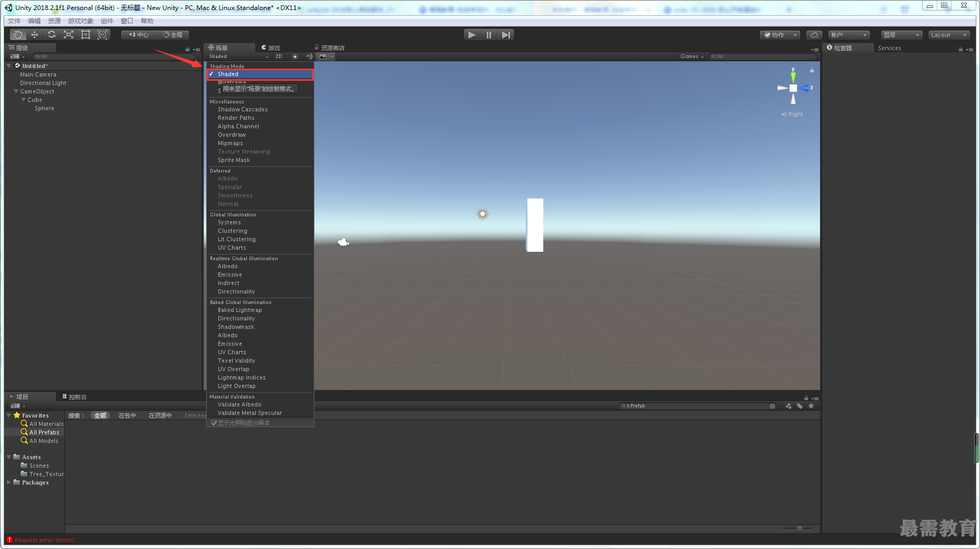980x549 pixels.
Task: Switch to the Game tab
Action: point(271,48)
